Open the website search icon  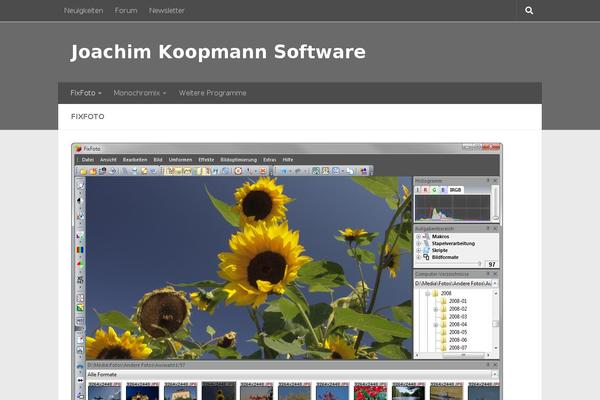pos(529,11)
